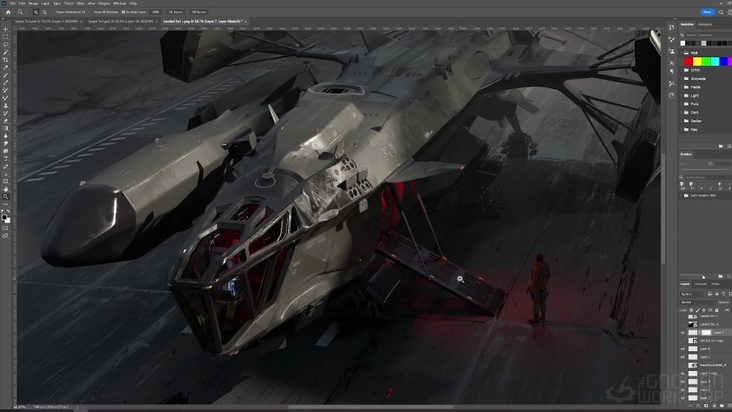
Task: Open the layer Kind filter dropdown
Action: coord(692,294)
